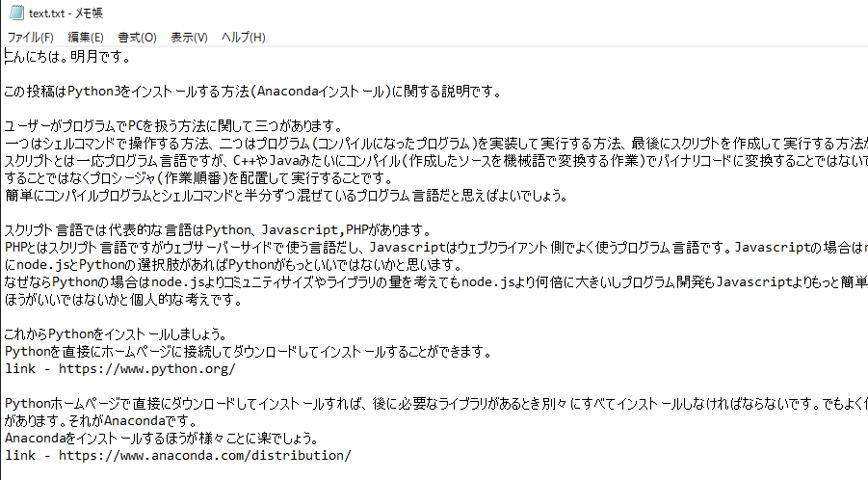Place cursor in the Python3 Anaconda description line
Image resolution: width=868 pixels, height=480 pixels.
pos(252,92)
